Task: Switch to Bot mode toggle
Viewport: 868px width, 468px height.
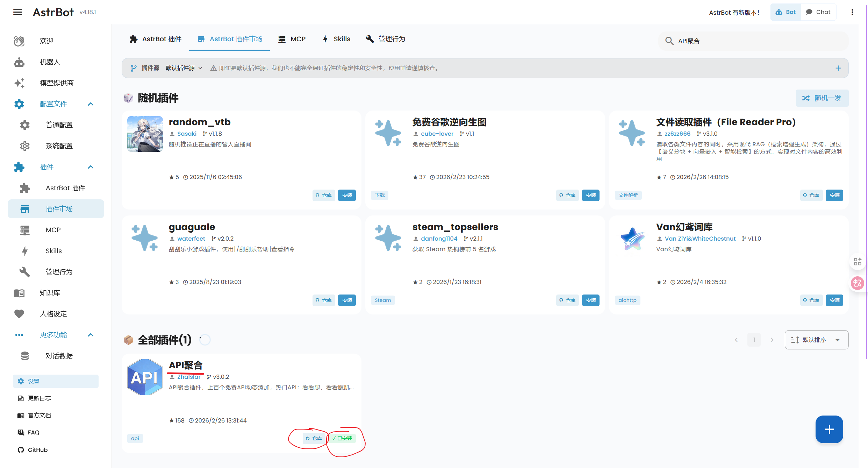Action: [785, 12]
